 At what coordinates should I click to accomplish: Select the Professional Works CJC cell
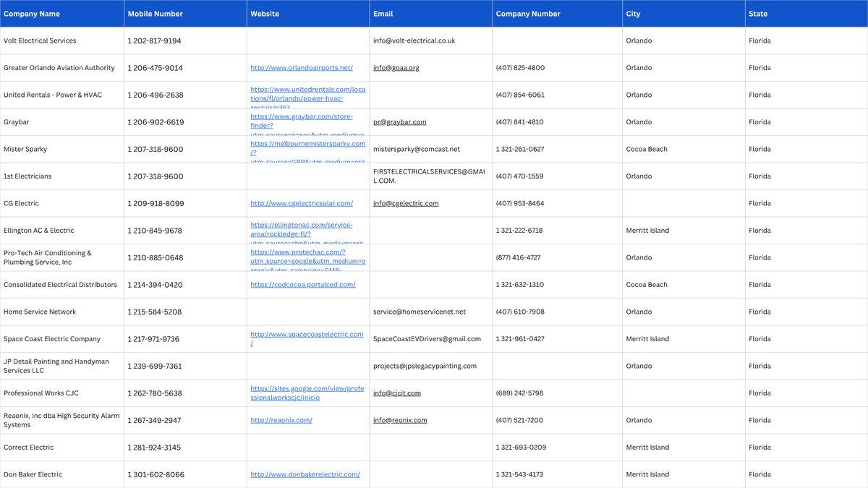(62, 393)
